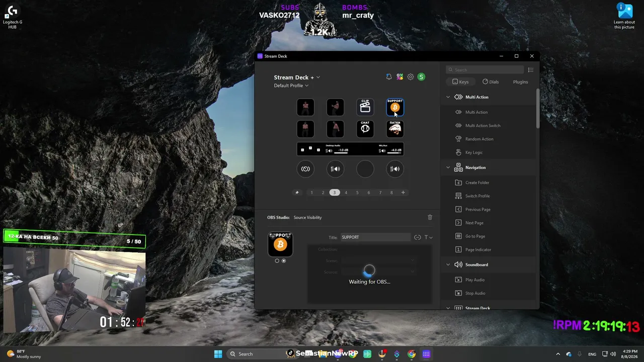Select the first dial with rings icon
644x362 pixels.
click(x=305, y=169)
